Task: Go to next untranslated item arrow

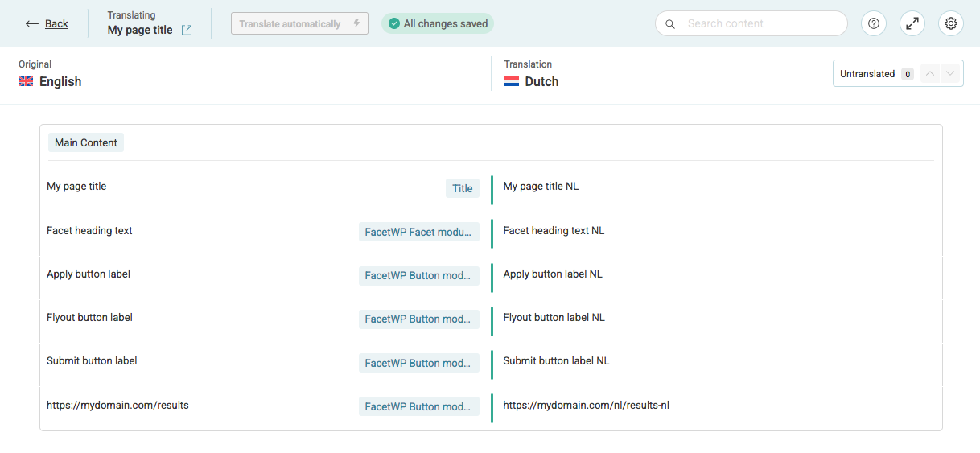Action: pyautogui.click(x=951, y=74)
